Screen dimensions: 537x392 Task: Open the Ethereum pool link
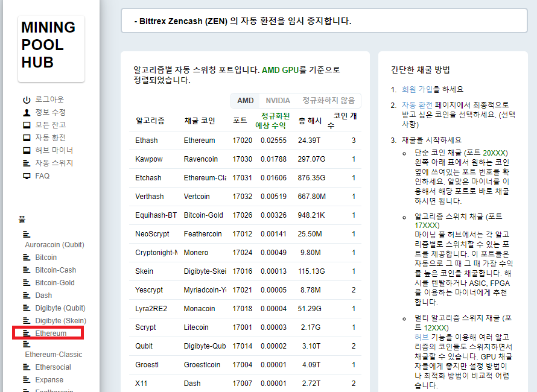pyautogui.click(x=51, y=334)
